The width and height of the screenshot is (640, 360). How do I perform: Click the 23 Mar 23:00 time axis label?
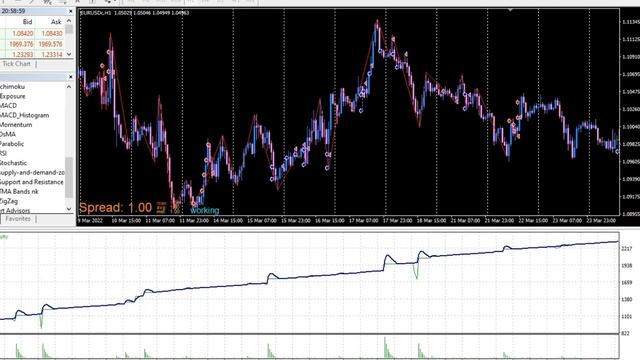coord(601,220)
